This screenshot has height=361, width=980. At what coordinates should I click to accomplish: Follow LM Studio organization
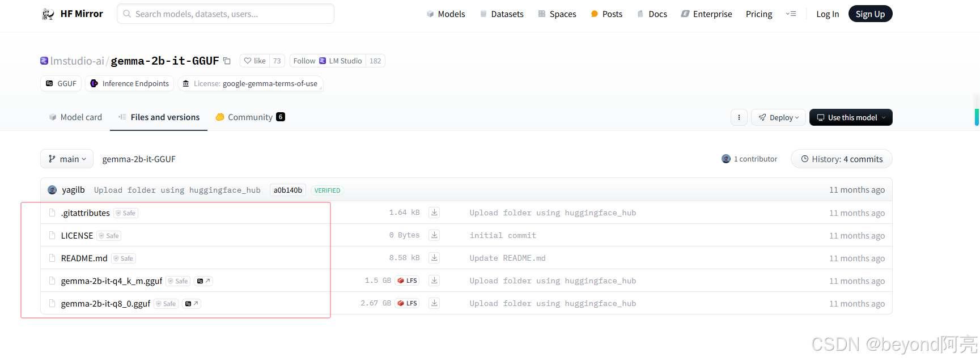coord(328,61)
